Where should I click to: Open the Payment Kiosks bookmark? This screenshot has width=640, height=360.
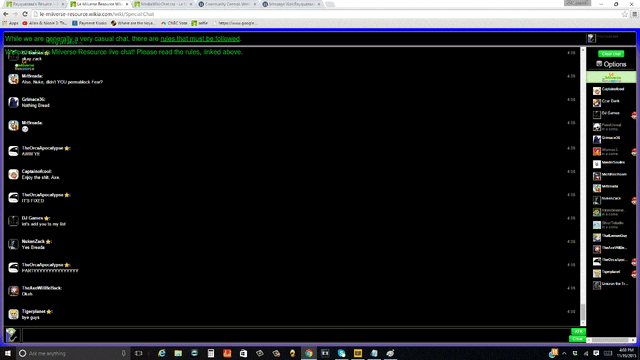[x=89, y=23]
